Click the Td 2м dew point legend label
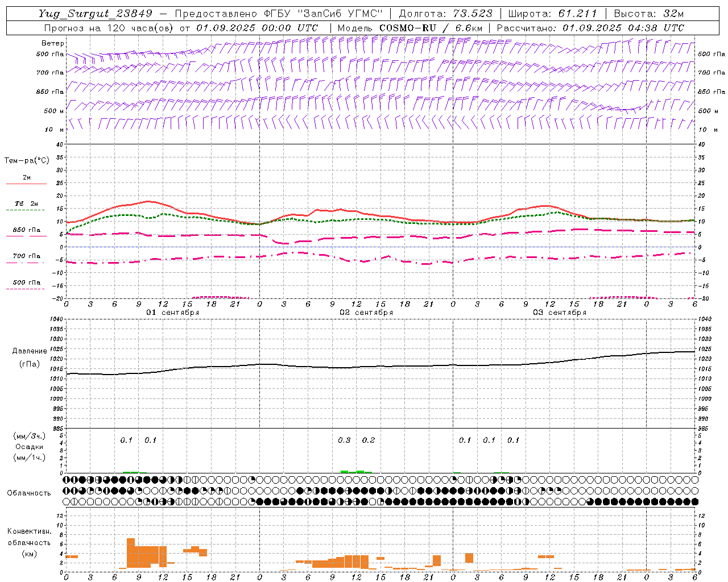Viewport: 728px width, 582px height. [x=27, y=203]
